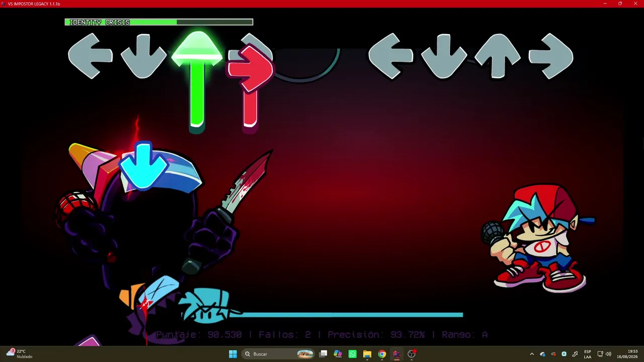Expand the hidden system tray icons
Image resolution: width=644 pixels, height=362 pixels.
tap(532, 354)
